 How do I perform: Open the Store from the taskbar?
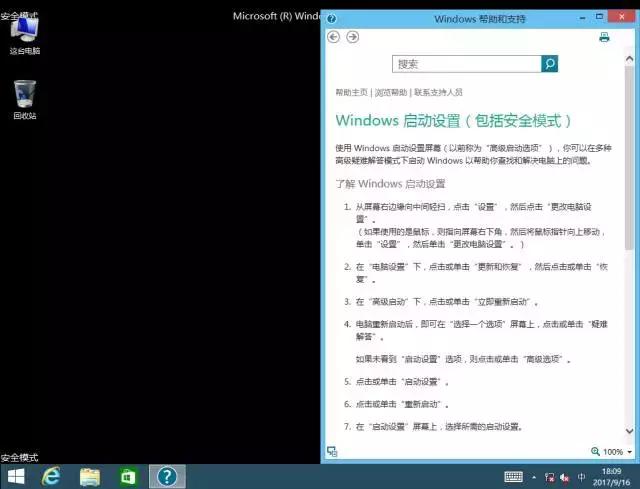tap(128, 476)
